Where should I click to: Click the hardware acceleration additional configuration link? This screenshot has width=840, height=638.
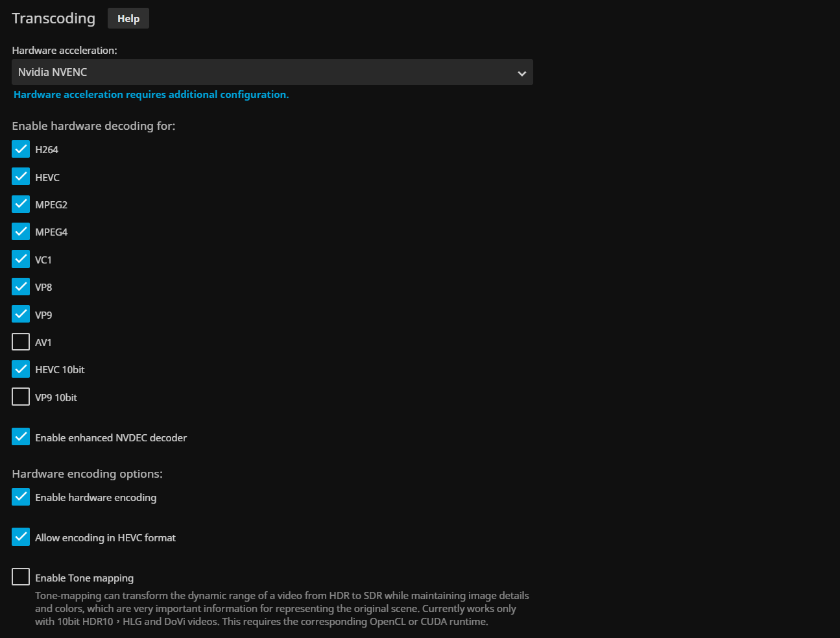point(151,95)
